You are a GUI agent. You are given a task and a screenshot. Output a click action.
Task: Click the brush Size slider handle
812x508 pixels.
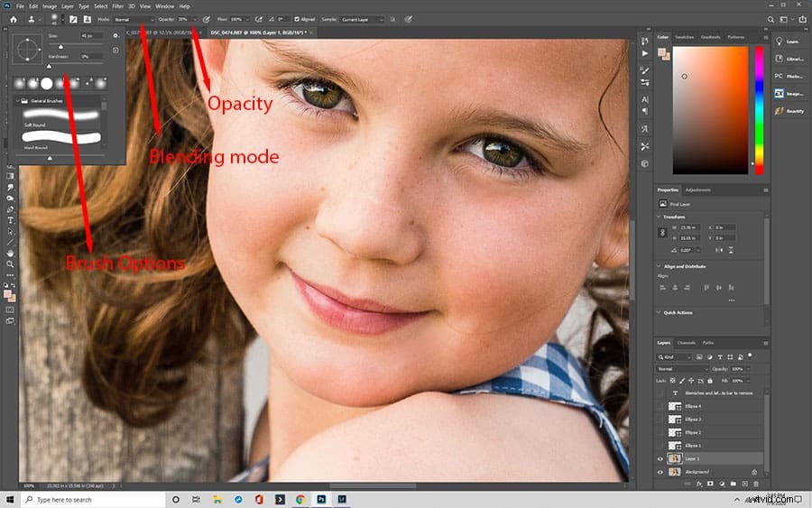tap(60, 47)
